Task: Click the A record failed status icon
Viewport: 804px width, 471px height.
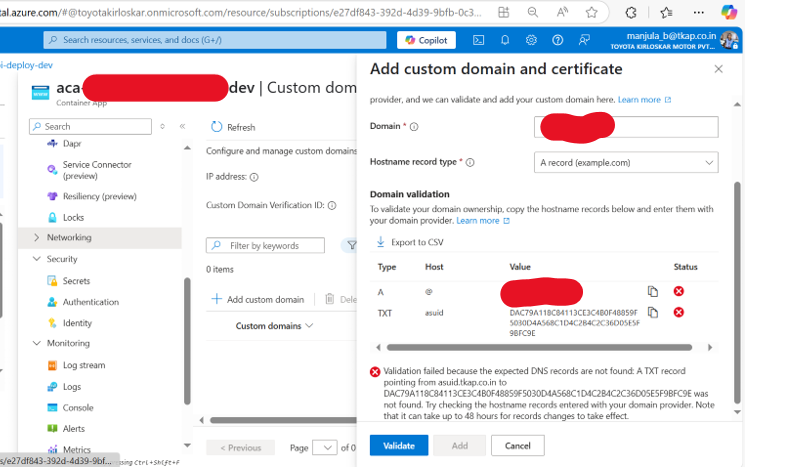Action: (678, 291)
